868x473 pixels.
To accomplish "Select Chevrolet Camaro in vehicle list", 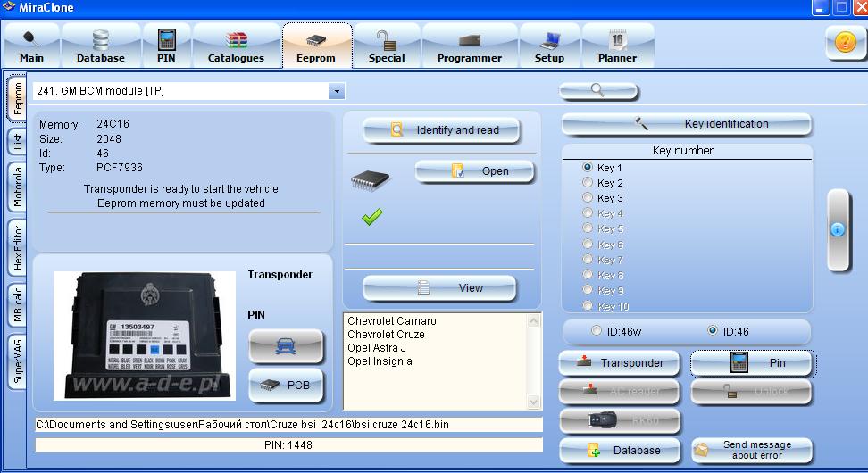I will [x=392, y=321].
